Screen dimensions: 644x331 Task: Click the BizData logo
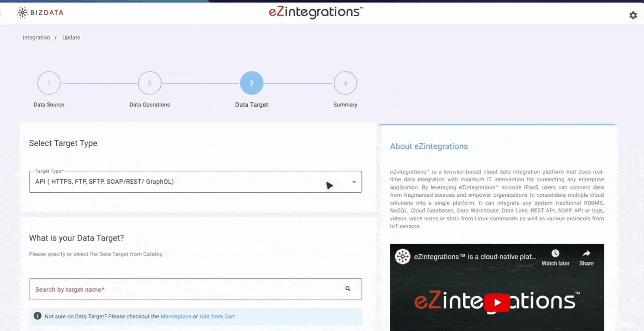point(40,13)
